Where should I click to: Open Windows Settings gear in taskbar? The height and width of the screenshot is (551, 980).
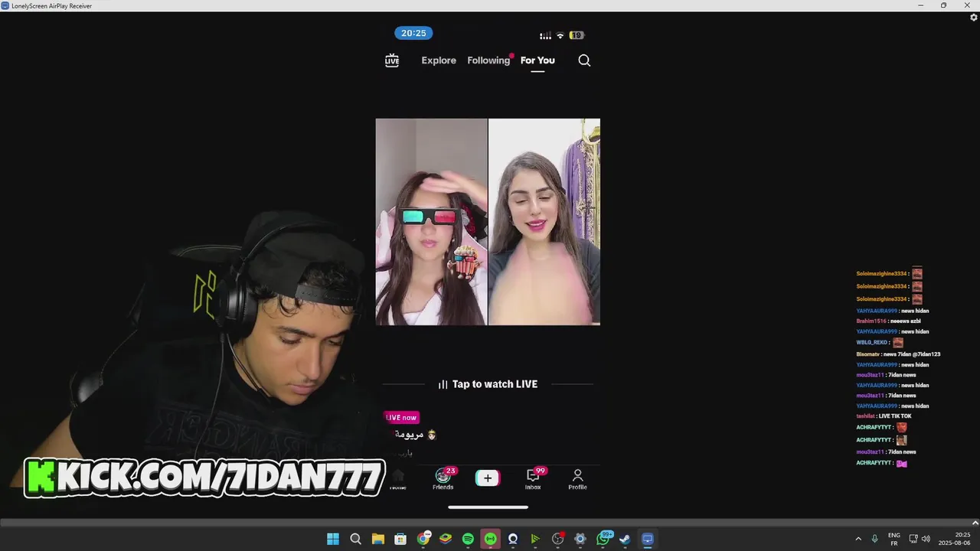(580, 539)
